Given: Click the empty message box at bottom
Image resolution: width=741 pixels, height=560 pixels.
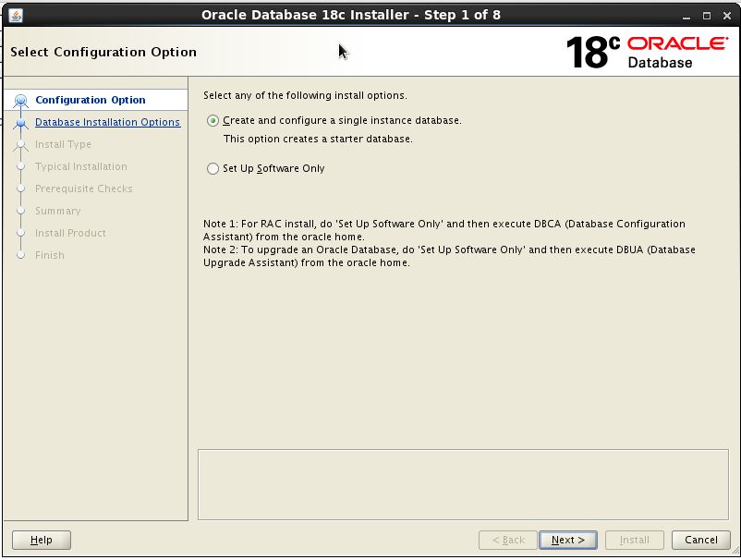Looking at the screenshot, I should tap(463, 485).
